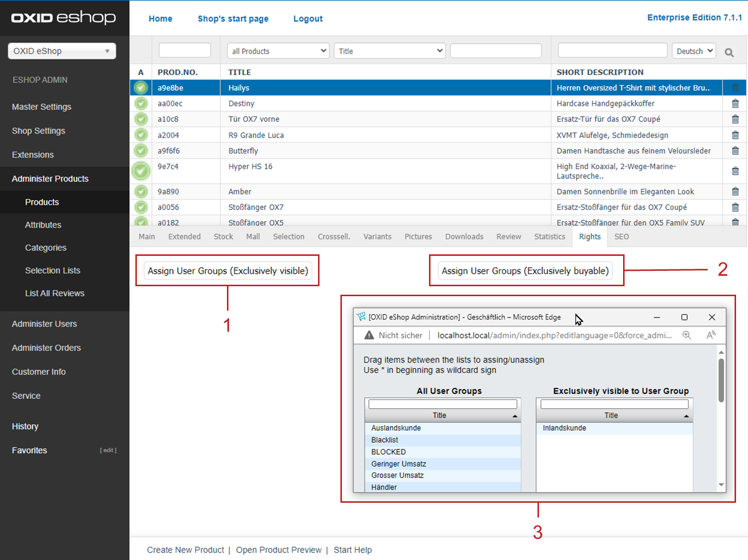Click the search magnifier icon

(x=729, y=52)
